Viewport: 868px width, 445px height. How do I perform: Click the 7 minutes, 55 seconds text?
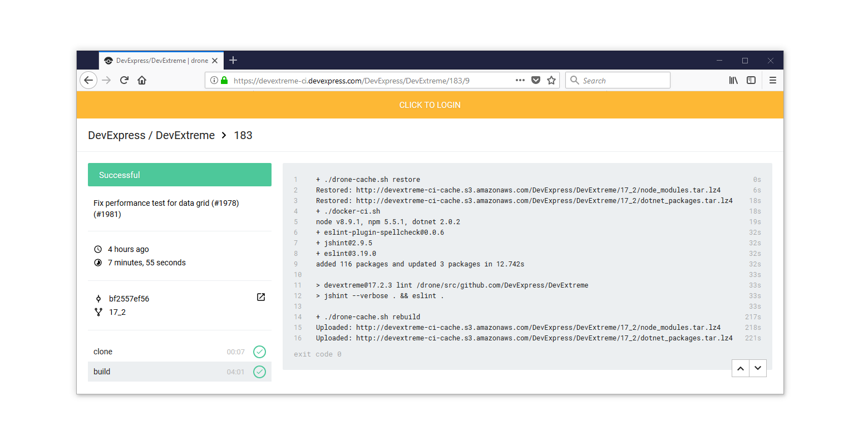coord(147,263)
